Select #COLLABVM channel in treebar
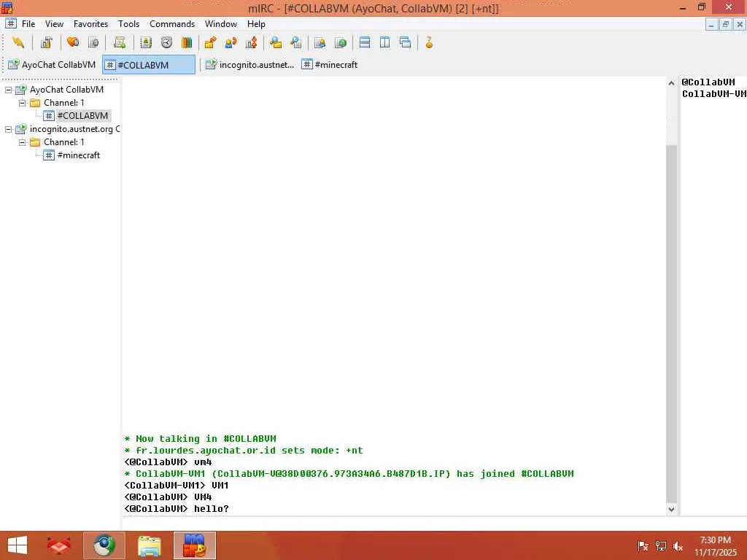The image size is (747, 560). point(82,116)
